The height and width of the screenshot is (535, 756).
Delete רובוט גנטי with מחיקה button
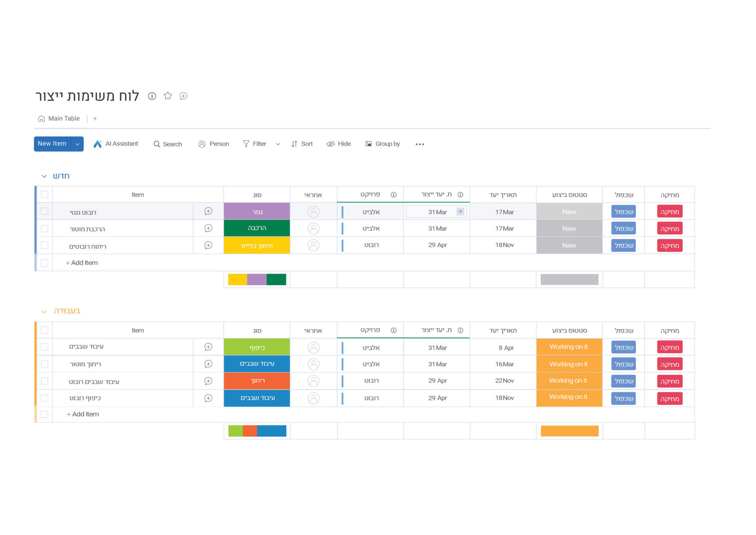pos(670,212)
